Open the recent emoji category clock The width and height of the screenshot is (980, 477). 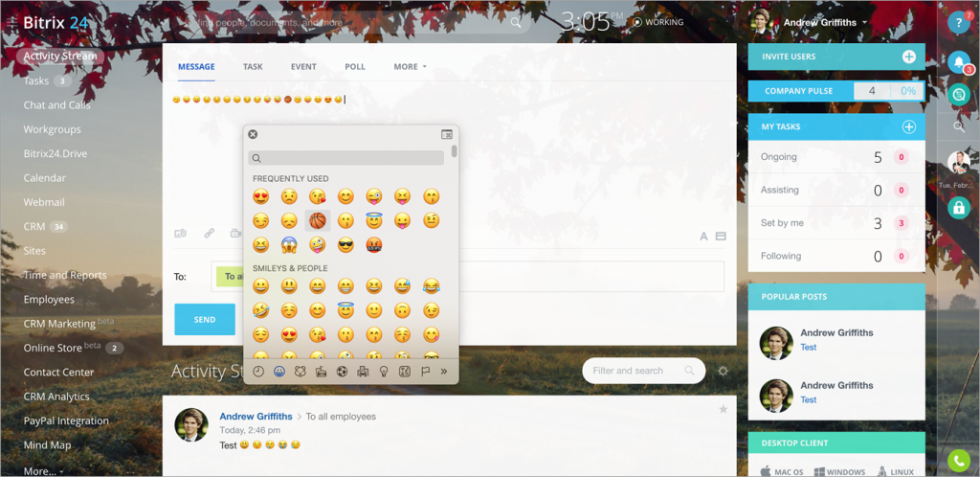click(x=258, y=372)
